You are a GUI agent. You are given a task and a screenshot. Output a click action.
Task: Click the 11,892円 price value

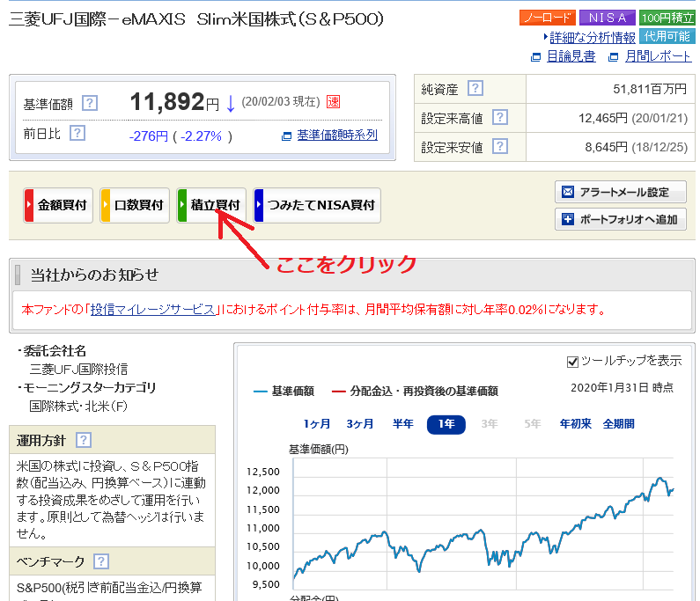coord(174,102)
